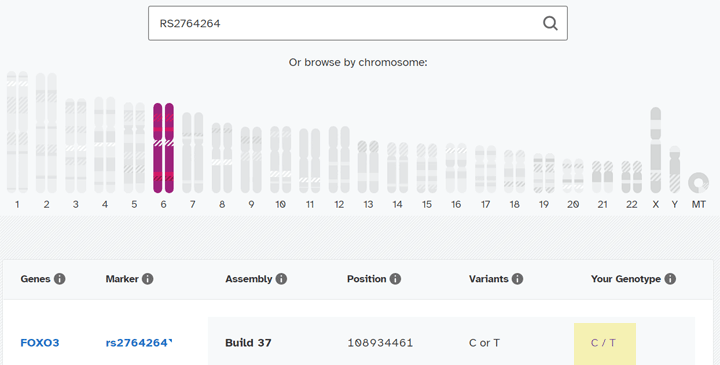Browse chromosome 12

339,159
